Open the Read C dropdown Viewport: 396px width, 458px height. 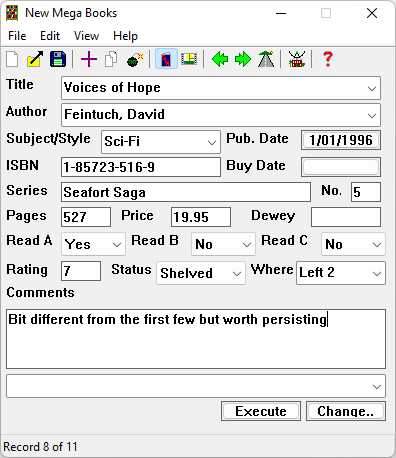coord(353,244)
